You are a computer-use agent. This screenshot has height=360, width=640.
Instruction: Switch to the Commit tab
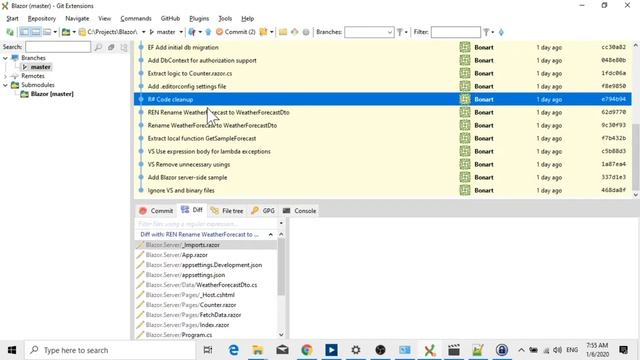pos(156,211)
